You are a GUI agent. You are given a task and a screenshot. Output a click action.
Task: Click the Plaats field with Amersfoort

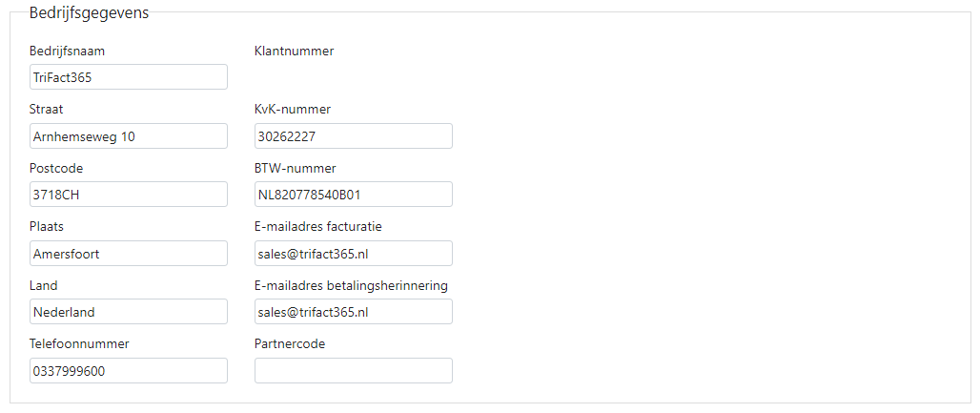point(128,254)
